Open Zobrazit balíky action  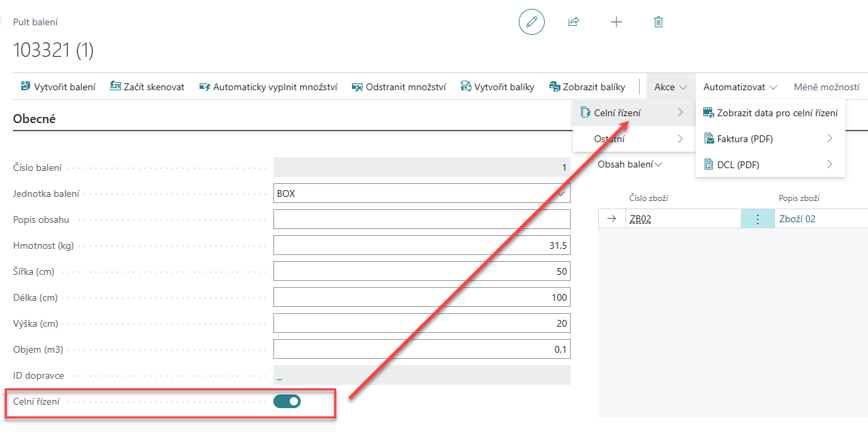point(586,87)
